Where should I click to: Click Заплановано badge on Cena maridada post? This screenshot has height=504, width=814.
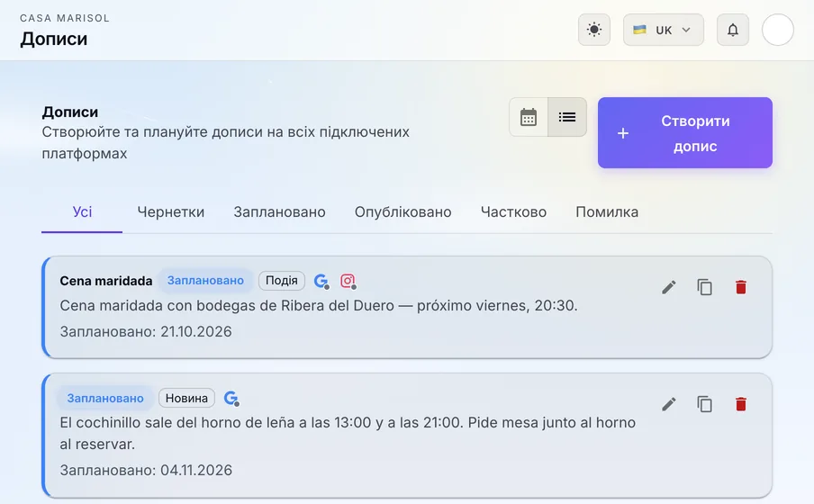pyautogui.click(x=205, y=280)
